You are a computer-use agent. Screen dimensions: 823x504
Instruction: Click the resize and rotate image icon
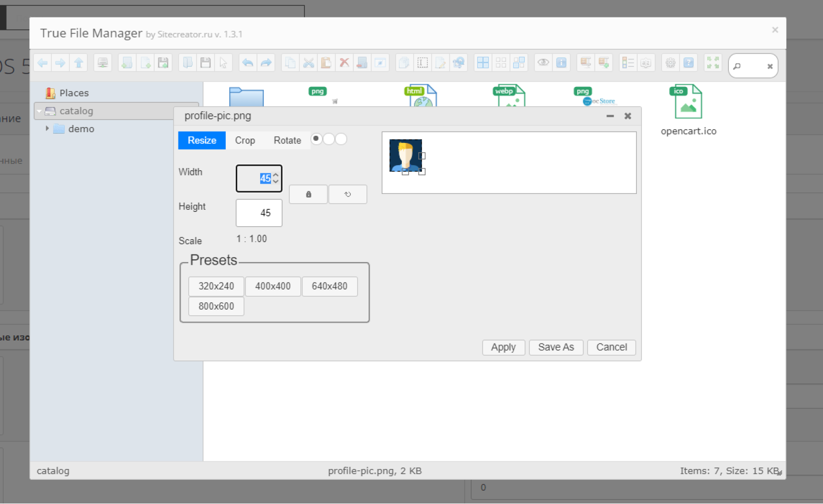pyautogui.click(x=458, y=63)
